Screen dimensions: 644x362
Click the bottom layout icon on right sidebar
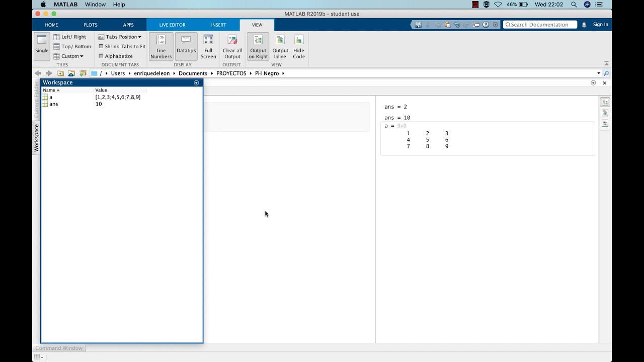pos(605,123)
